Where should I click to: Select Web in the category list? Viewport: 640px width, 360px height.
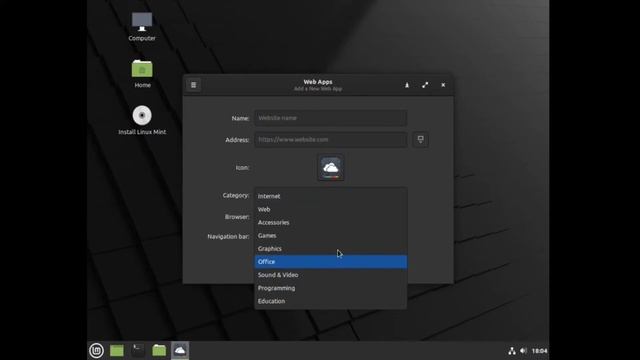point(331,209)
